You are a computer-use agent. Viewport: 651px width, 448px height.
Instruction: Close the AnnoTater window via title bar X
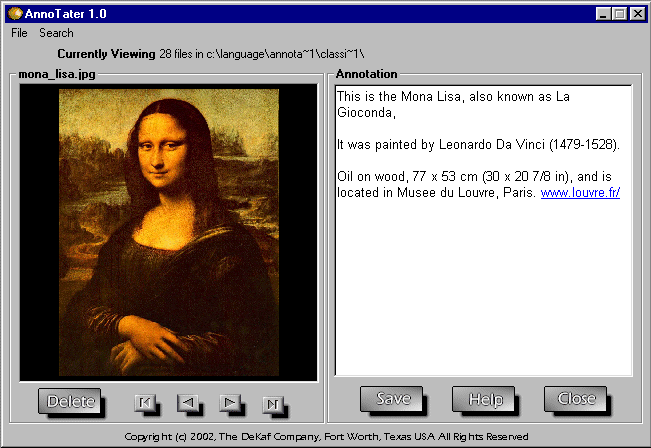(638, 14)
